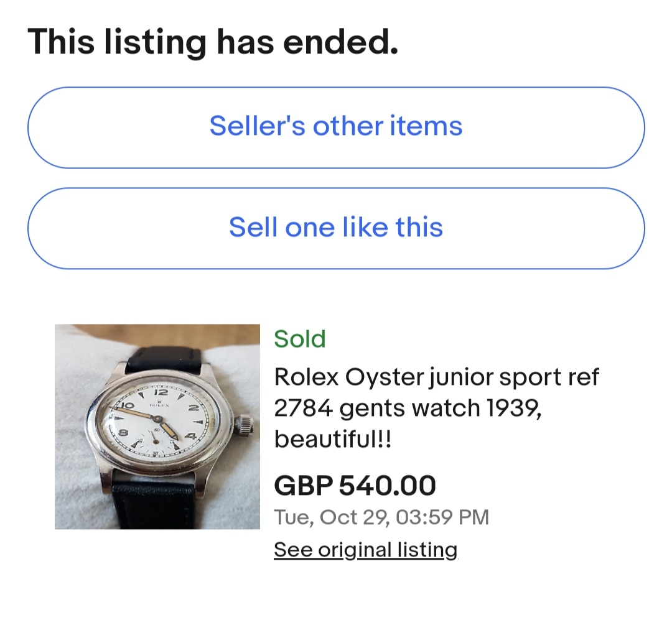Click the GBP currency code
The height and width of the screenshot is (643, 672).
(303, 486)
